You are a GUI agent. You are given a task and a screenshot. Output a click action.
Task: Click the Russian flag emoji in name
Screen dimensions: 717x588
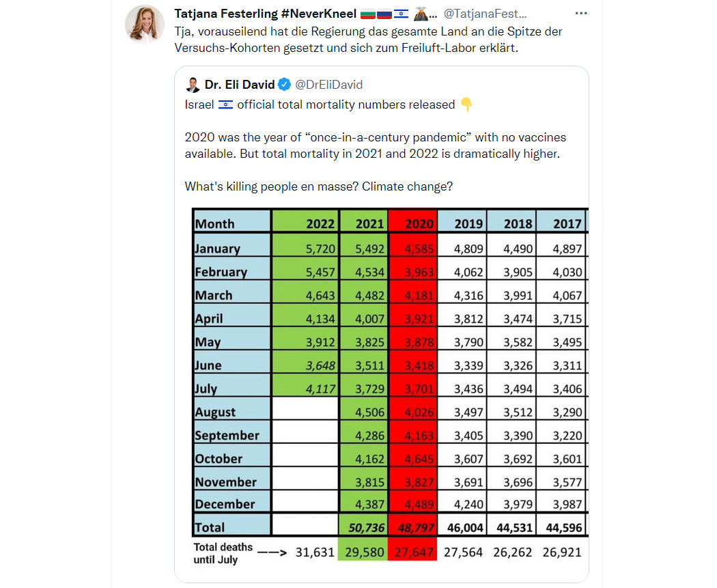384,14
